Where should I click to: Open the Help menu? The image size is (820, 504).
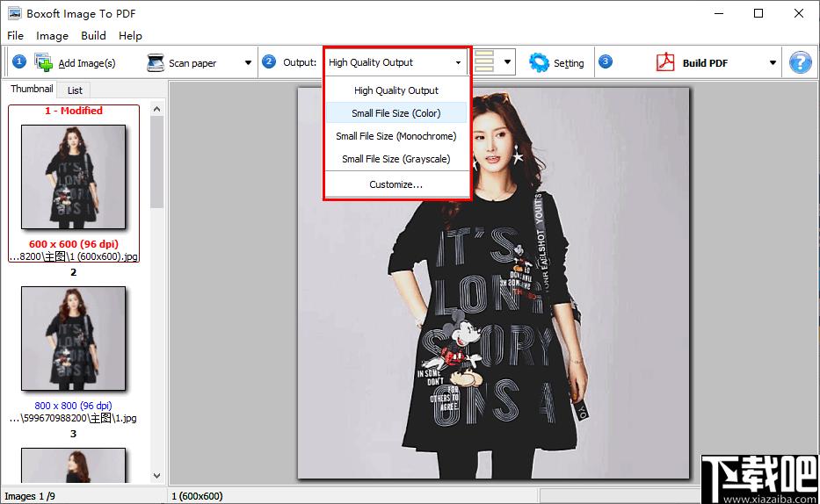click(x=130, y=35)
